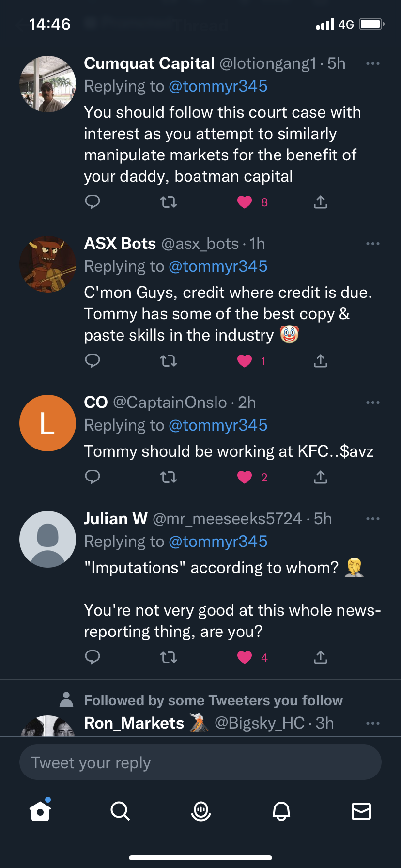
Task: Open the Spaces tab
Action: coord(201,810)
